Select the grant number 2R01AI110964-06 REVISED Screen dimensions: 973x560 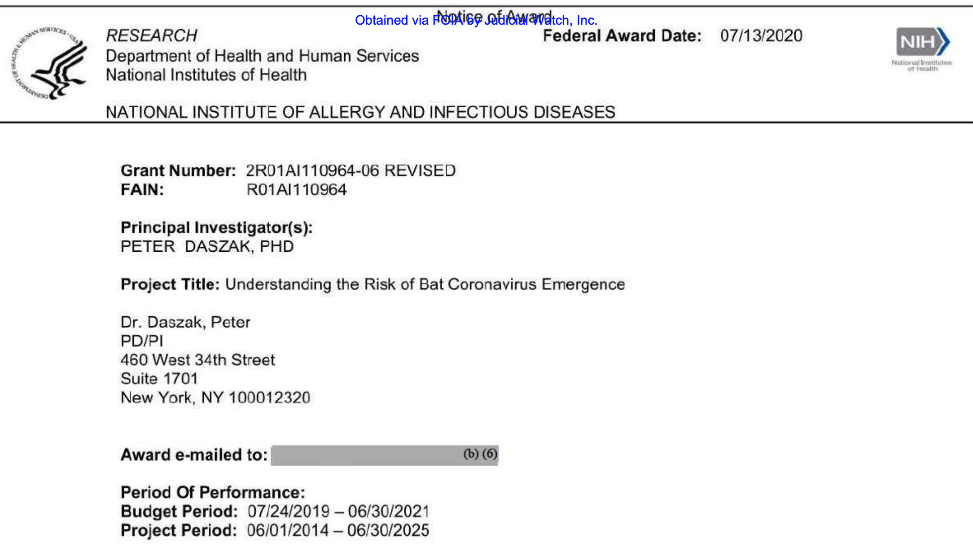click(x=351, y=171)
